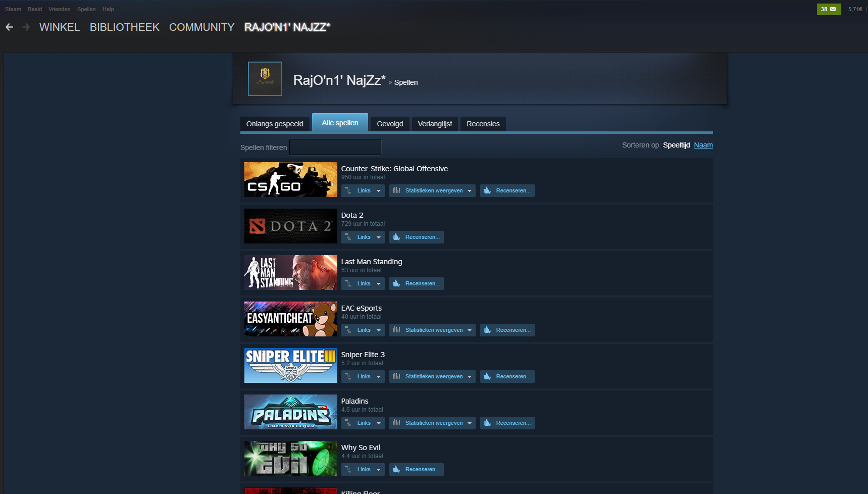Switch to the Verlanglijst tab

(435, 124)
